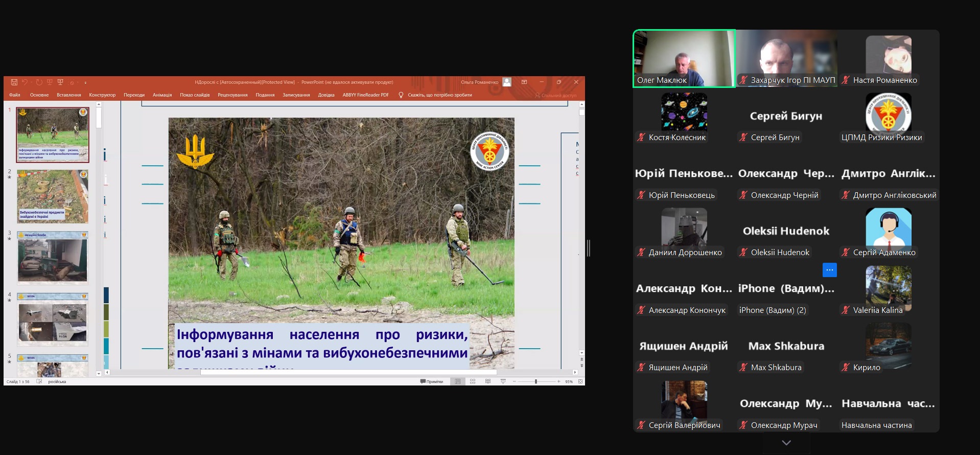Image resolution: width=980 pixels, height=455 pixels.
Task: Show more participants with down chevron
Action: (786, 443)
